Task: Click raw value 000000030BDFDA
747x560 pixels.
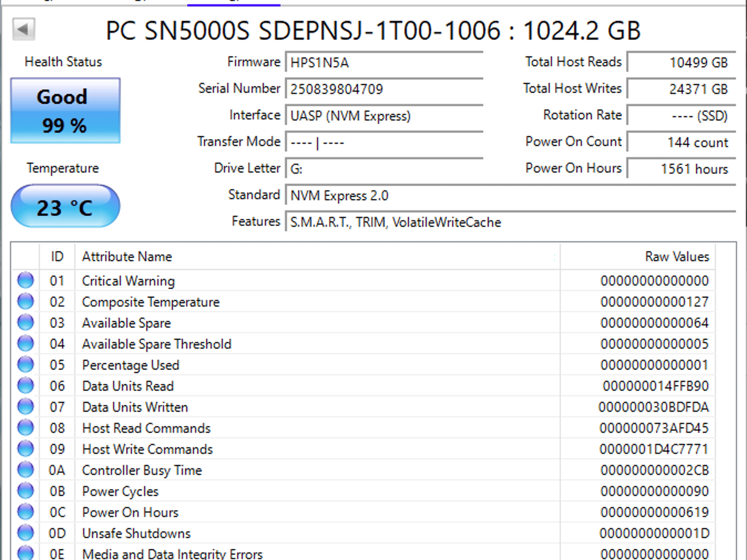Action: [x=654, y=407]
